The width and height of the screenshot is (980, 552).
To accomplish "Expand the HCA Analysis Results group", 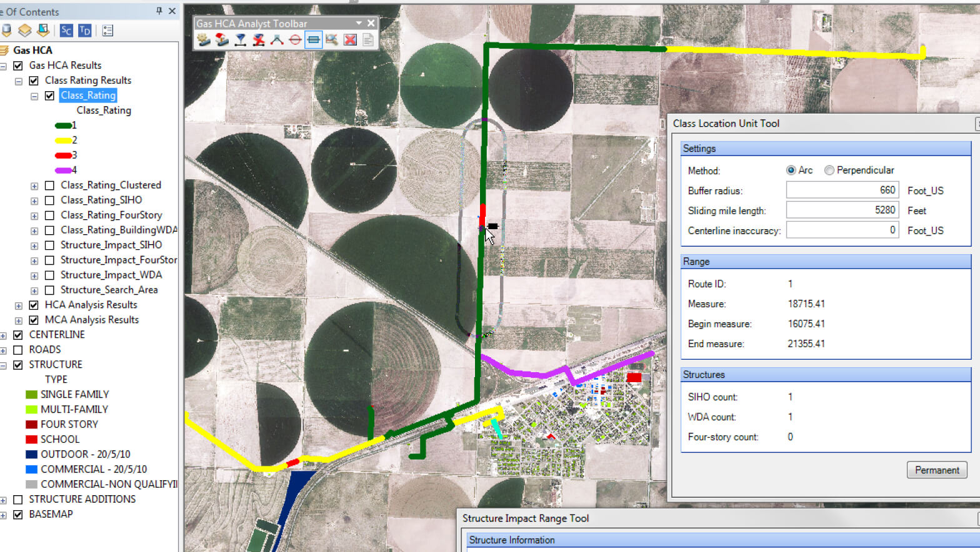I will pyautogui.click(x=19, y=305).
